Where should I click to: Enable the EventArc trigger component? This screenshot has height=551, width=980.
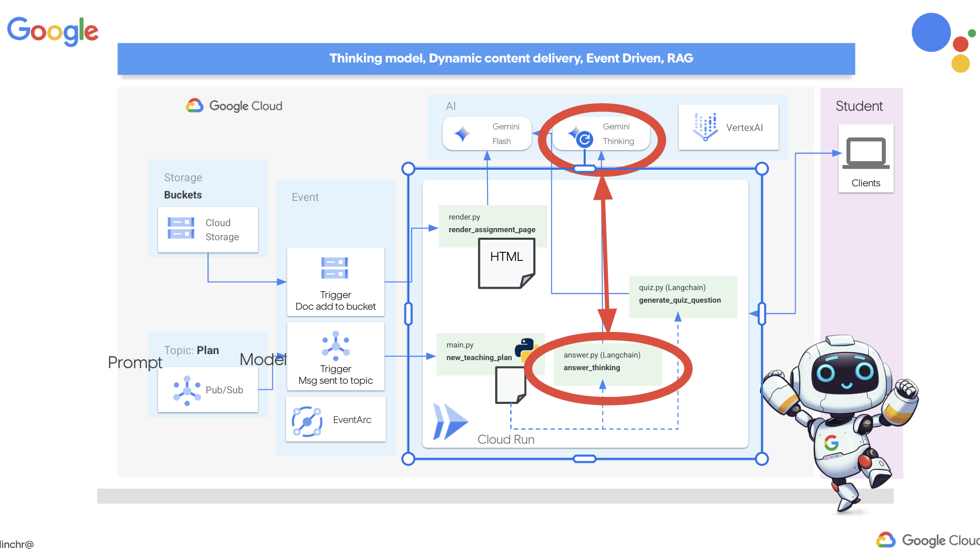[334, 419]
